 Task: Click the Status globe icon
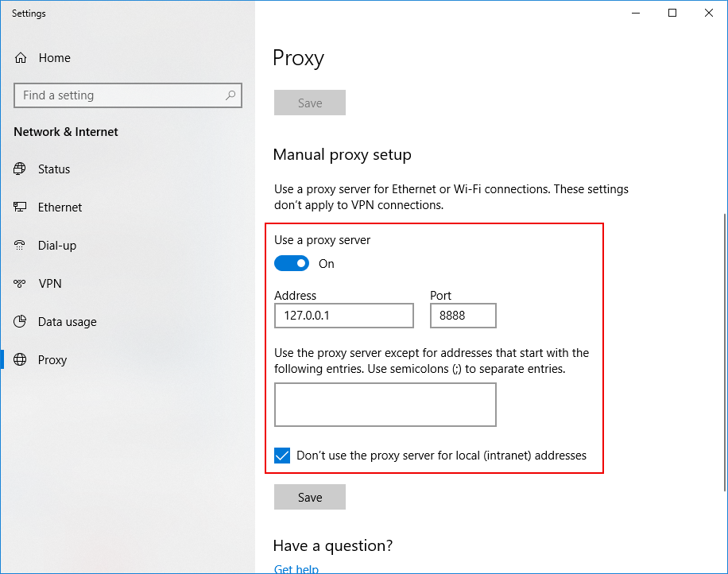21,169
